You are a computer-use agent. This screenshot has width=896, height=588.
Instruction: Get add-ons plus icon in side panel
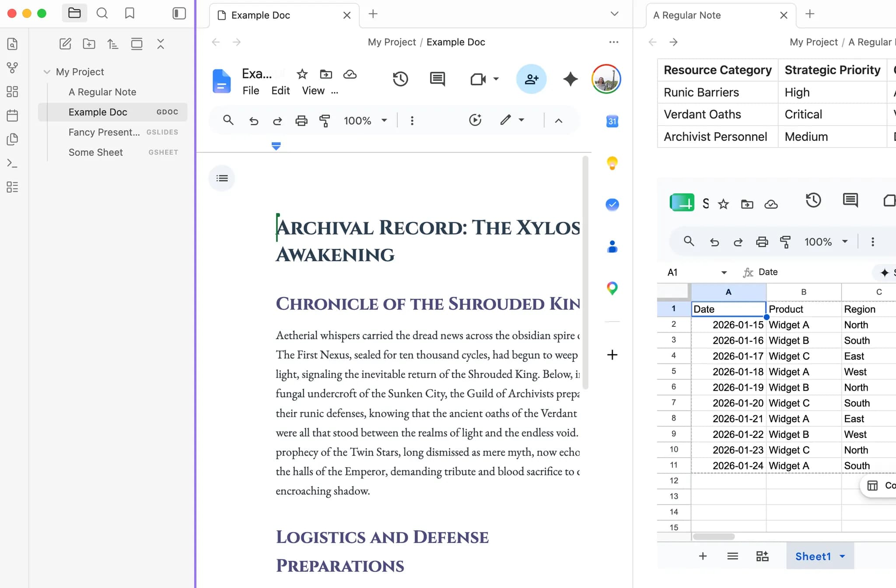point(612,355)
